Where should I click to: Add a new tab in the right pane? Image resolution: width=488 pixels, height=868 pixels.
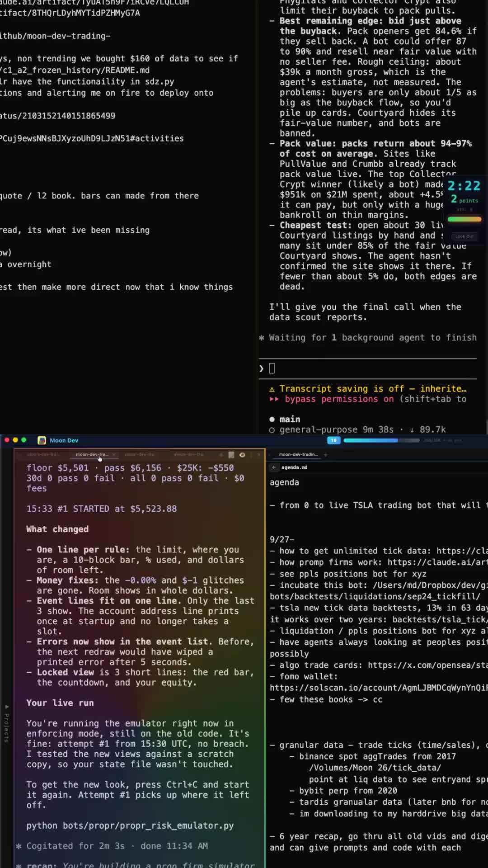coord(325,455)
